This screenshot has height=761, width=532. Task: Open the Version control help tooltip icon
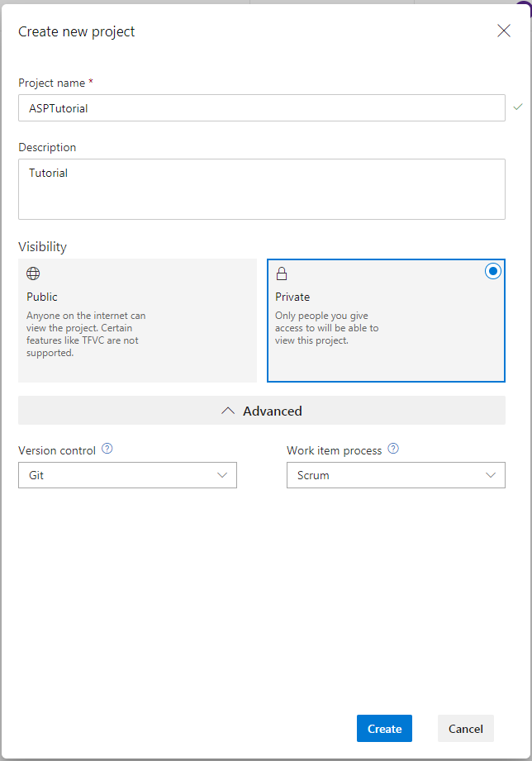coord(107,449)
